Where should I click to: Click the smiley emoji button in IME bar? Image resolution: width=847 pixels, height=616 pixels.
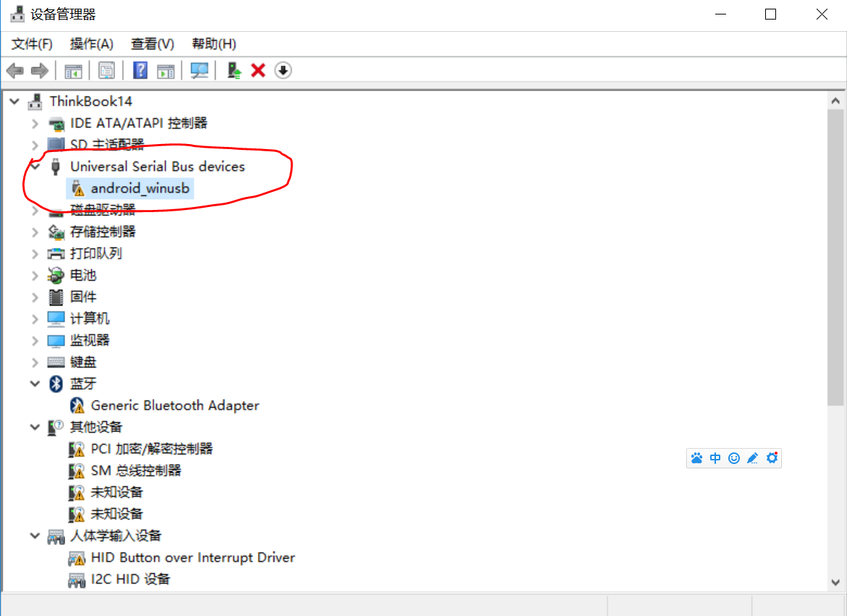734,458
